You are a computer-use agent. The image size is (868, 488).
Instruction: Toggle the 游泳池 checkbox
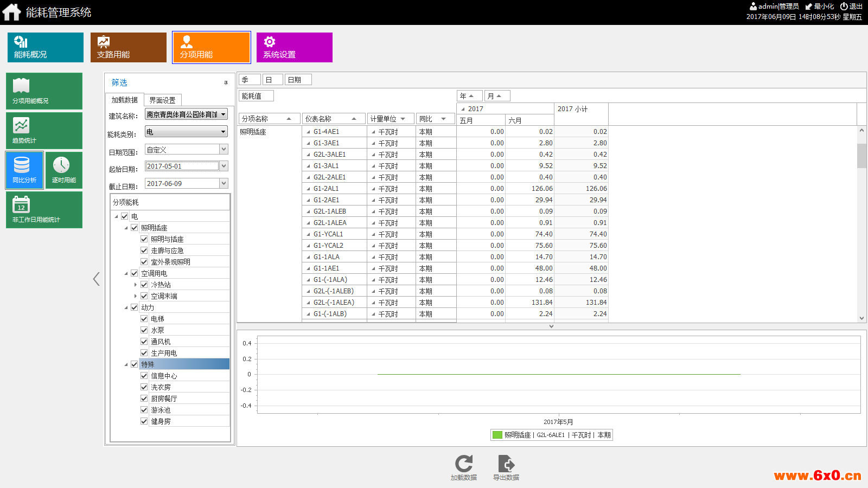pos(144,410)
